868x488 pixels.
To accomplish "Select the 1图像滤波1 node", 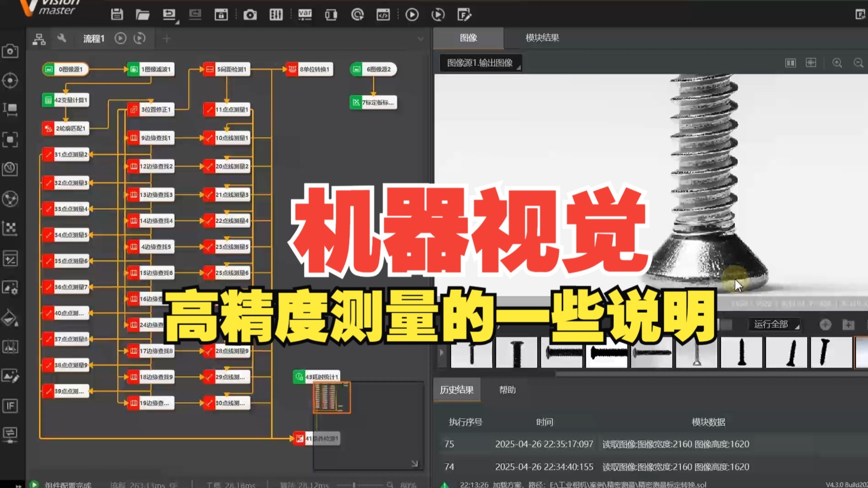I will point(151,69).
